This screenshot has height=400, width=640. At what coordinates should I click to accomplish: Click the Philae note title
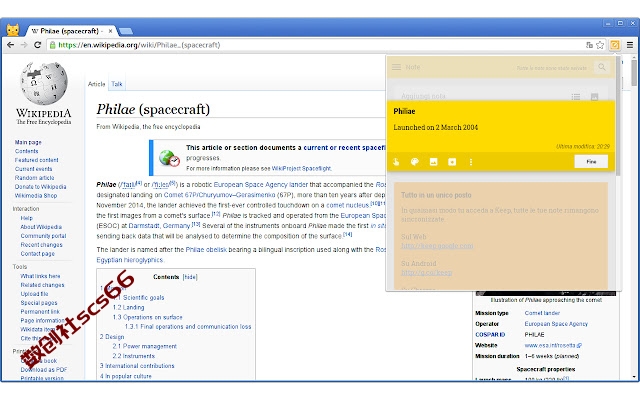coord(404,111)
